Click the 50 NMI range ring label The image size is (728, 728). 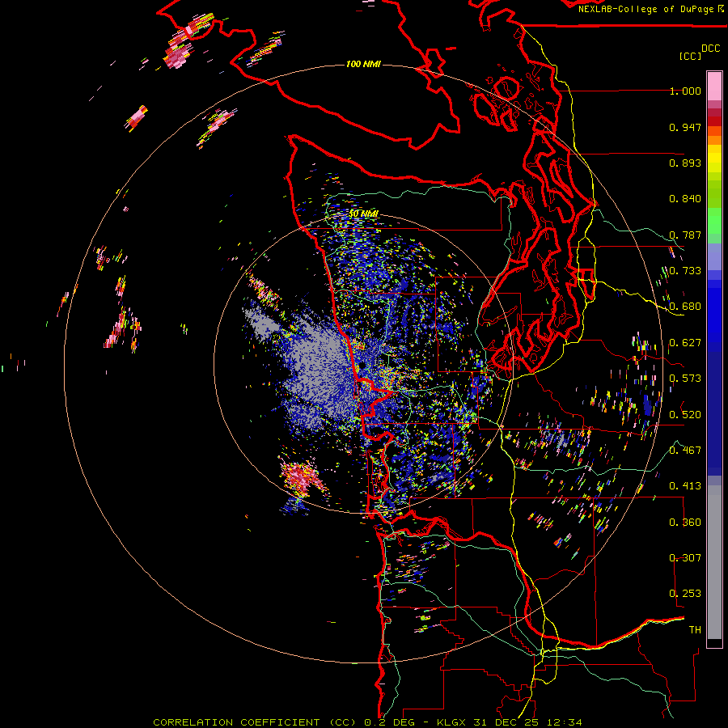363,214
